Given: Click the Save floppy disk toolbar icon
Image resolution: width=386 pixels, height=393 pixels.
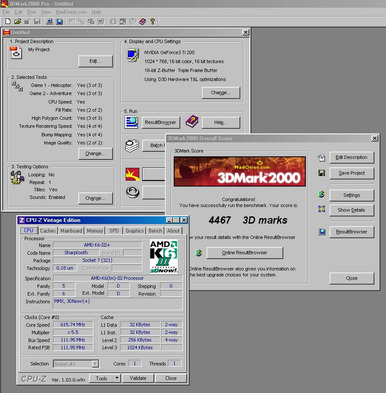Looking at the screenshot, I should coord(37,21).
